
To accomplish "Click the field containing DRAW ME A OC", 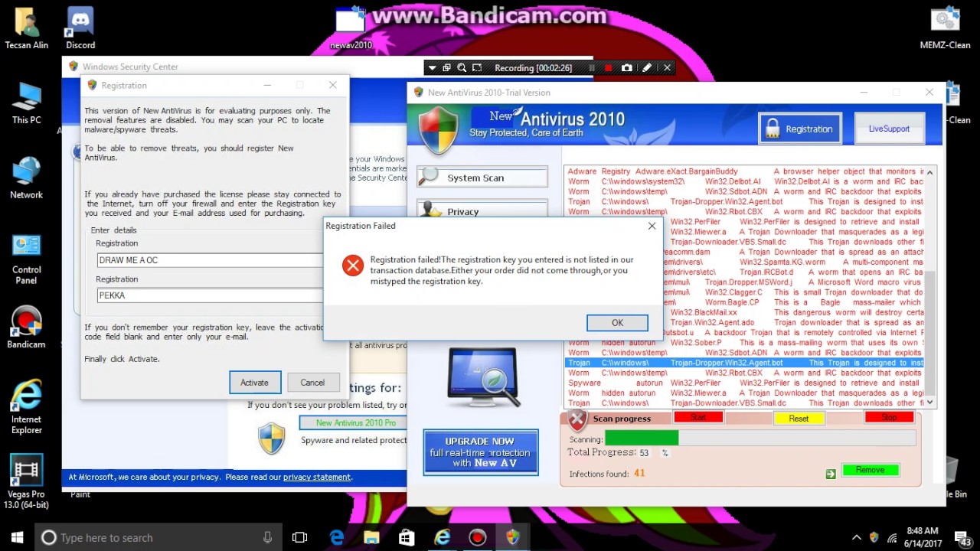I will click(x=210, y=260).
